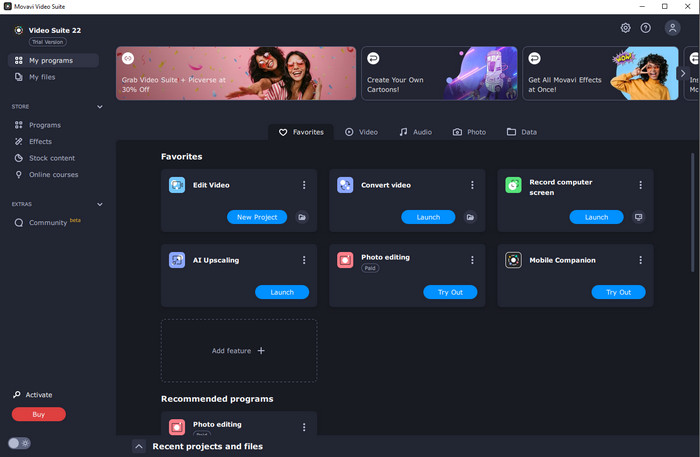The image size is (700, 457).
Task: Click Try Out for Mobile Companion
Action: (618, 292)
